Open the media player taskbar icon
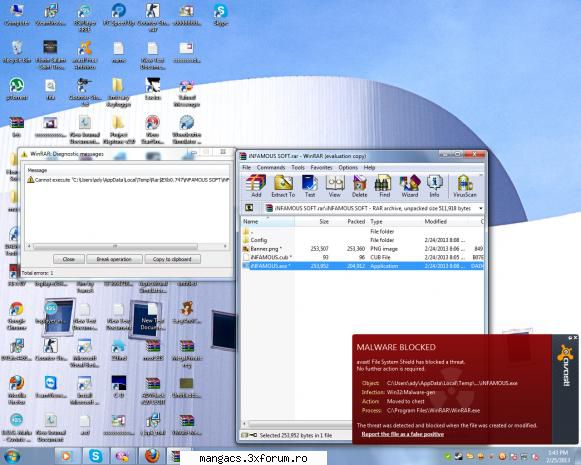 point(67,456)
